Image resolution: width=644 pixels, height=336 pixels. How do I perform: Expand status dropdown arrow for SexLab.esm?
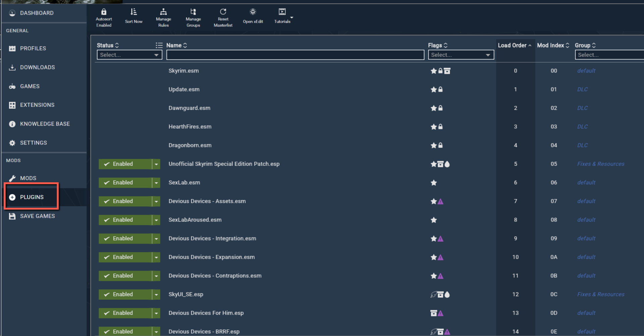tap(156, 183)
